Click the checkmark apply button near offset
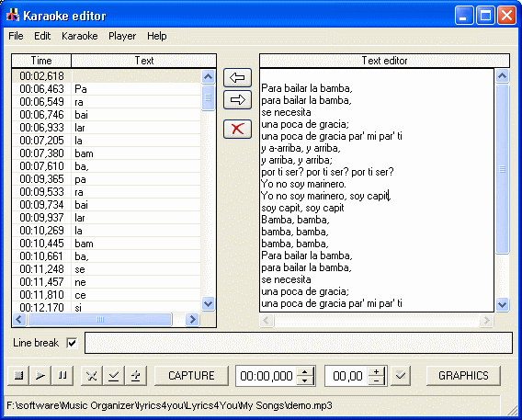 tap(401, 376)
